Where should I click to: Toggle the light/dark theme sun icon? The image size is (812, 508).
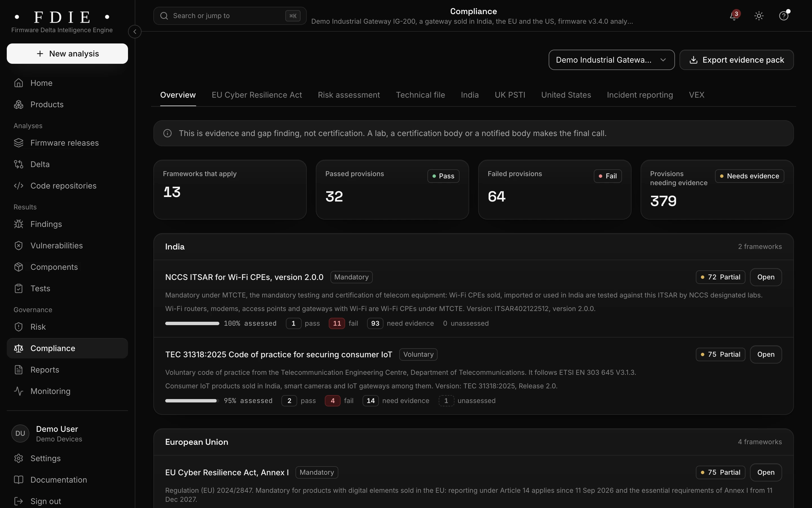click(759, 16)
